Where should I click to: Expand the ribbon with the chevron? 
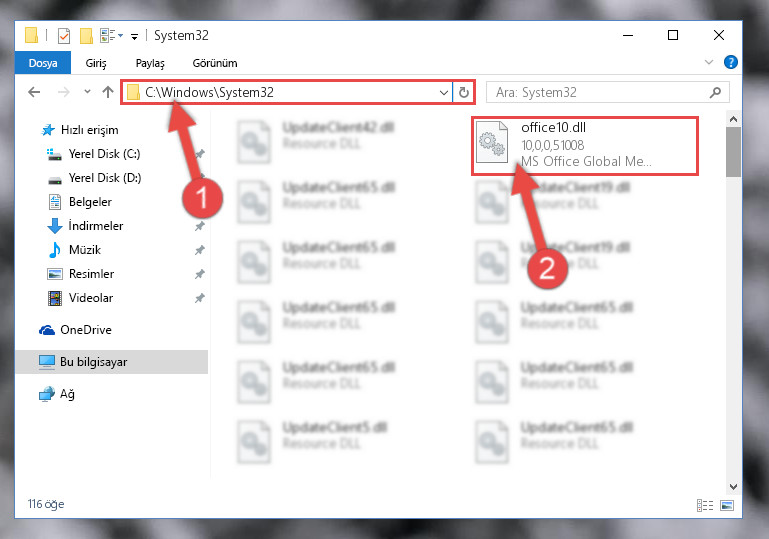(709, 62)
